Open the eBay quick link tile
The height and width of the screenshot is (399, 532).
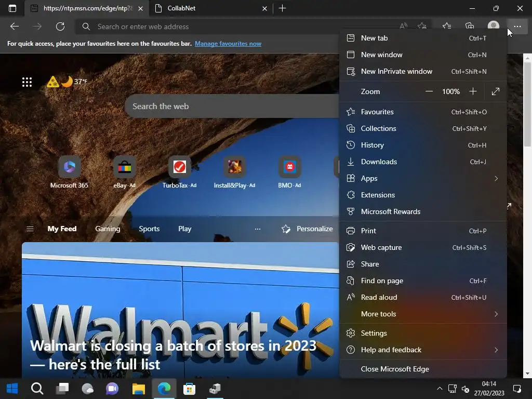(x=125, y=172)
